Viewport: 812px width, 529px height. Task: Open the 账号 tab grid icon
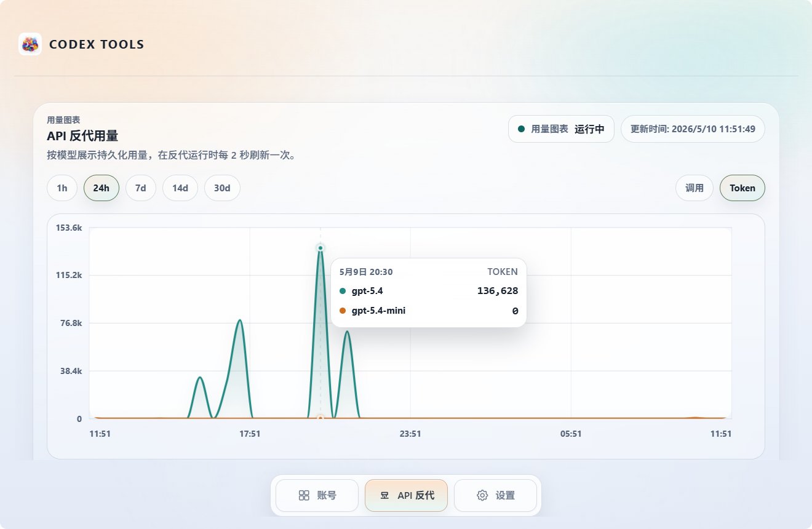[x=304, y=495]
